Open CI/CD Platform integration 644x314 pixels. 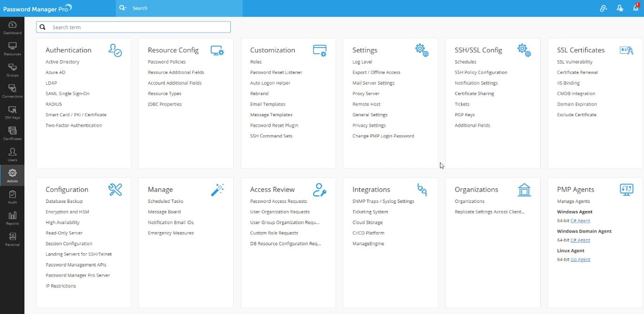pyautogui.click(x=369, y=233)
